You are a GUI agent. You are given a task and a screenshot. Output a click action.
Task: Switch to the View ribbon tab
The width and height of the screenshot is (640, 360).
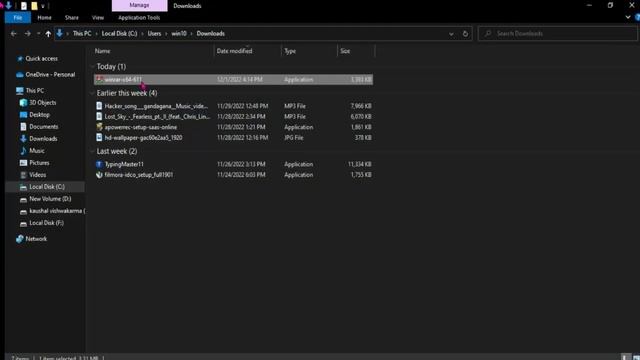click(98, 18)
